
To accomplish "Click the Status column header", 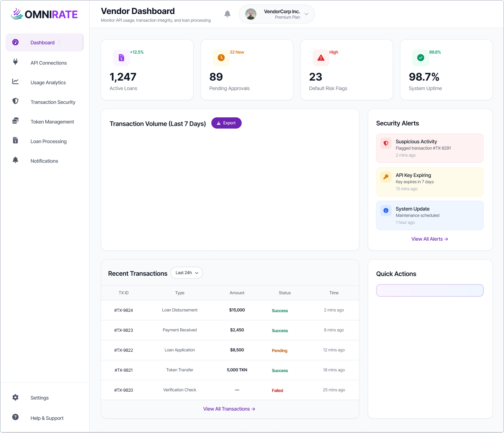I will [285, 293].
